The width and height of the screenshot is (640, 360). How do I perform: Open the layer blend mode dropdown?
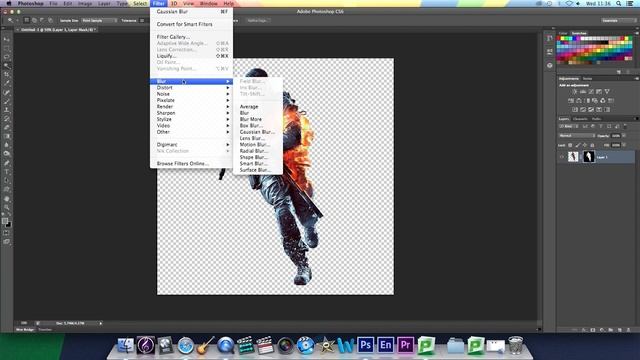[x=577, y=136]
